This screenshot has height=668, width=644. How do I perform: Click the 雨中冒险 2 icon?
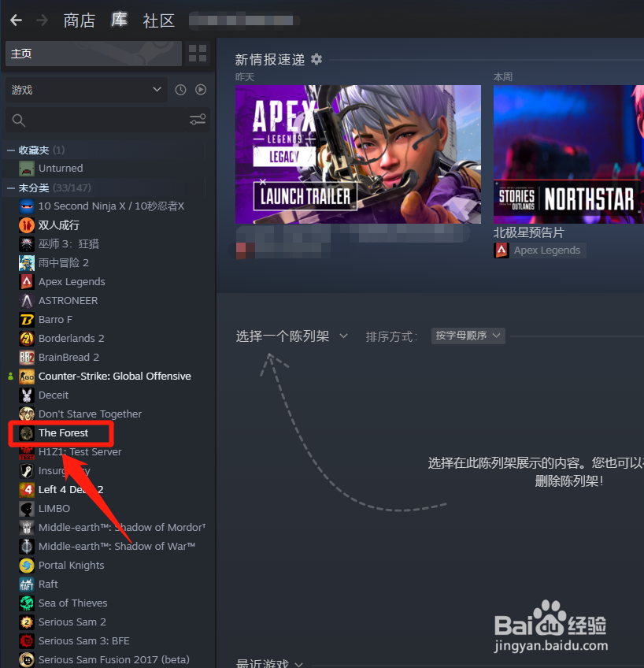[27, 263]
